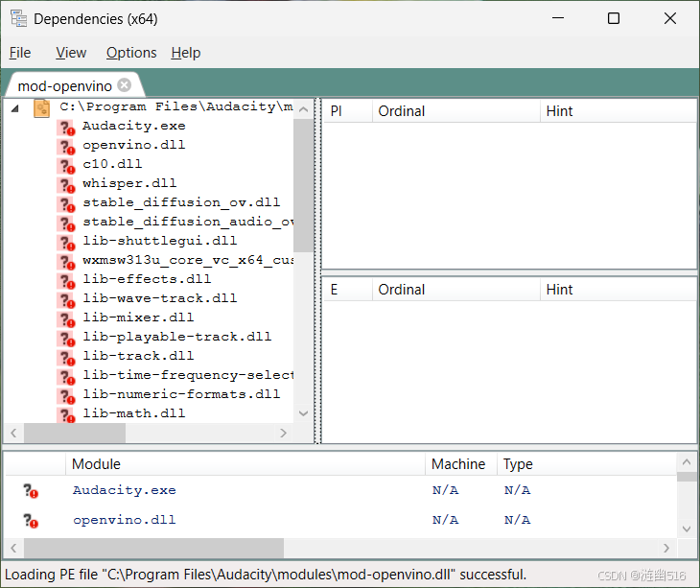Viewport: 700px width, 588px height.
Task: Select openvino.dll in the dependency tree
Action: pyautogui.click(x=134, y=145)
